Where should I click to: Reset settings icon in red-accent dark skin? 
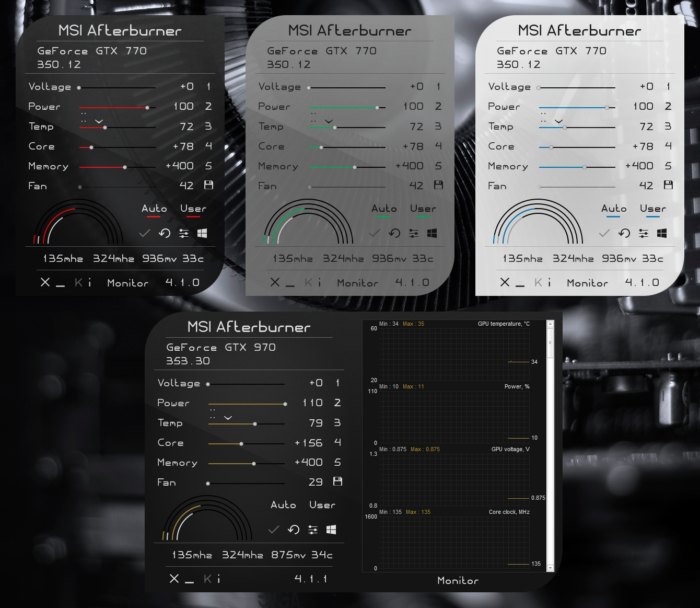pyautogui.click(x=165, y=233)
